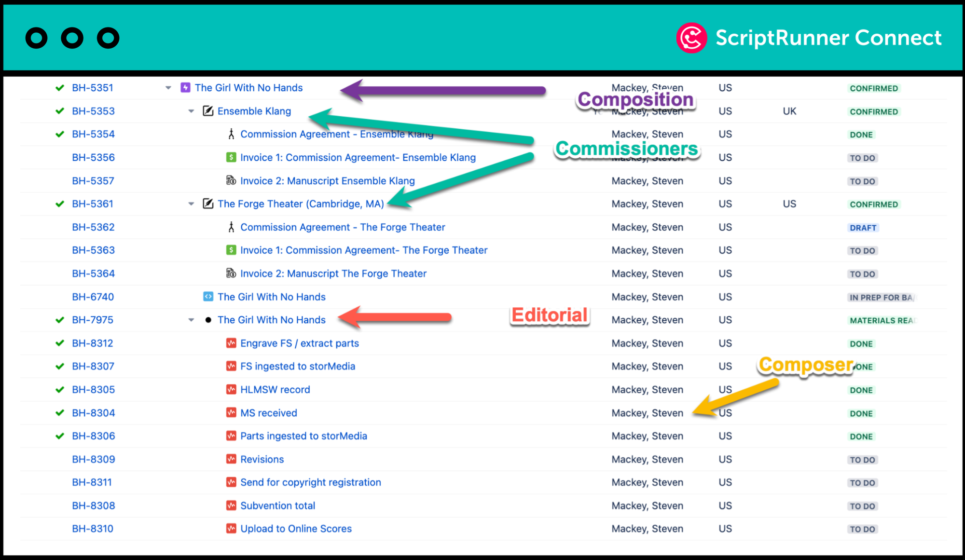Click TO DO status of Subvention total
Image resolution: width=965 pixels, height=560 pixels.
click(862, 506)
